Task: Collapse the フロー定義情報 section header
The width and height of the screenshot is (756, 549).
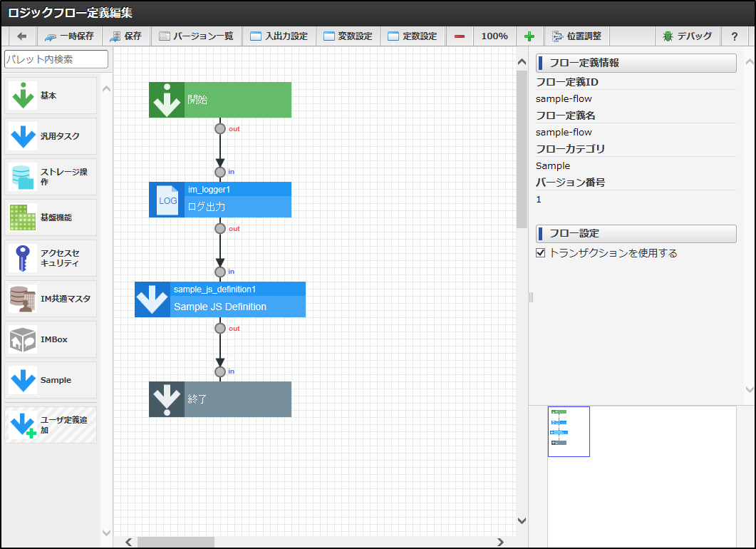Action: click(636, 63)
